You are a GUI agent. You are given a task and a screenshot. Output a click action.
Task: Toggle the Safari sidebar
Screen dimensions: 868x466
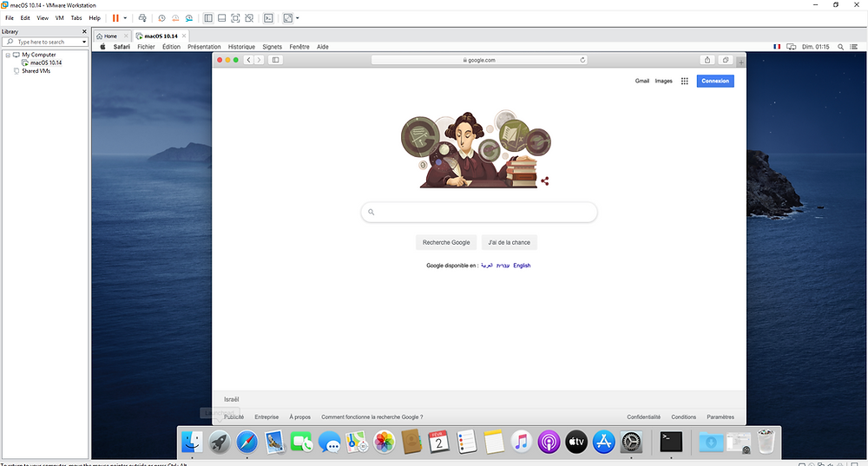click(x=275, y=60)
